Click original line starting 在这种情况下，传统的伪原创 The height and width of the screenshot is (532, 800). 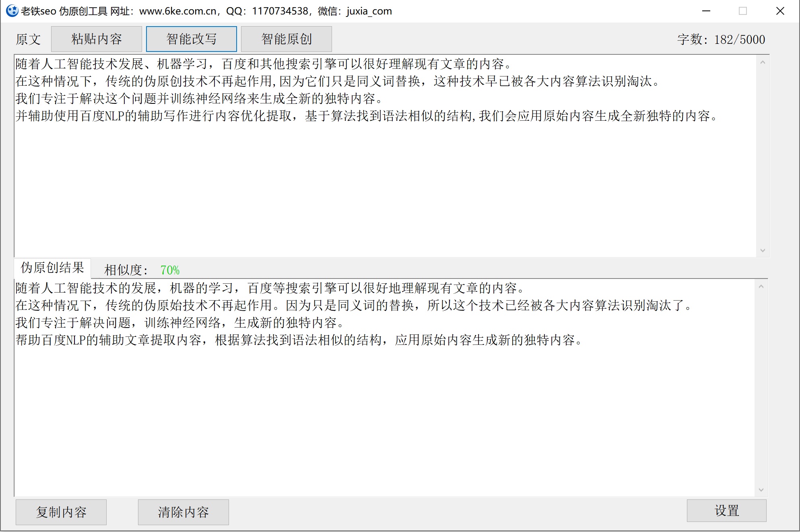click(338, 81)
